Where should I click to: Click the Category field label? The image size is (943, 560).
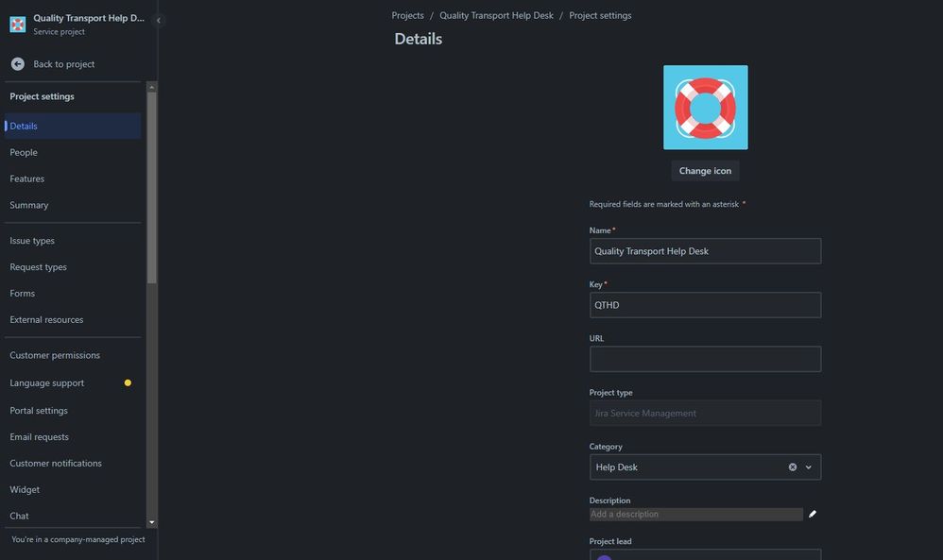coord(606,447)
